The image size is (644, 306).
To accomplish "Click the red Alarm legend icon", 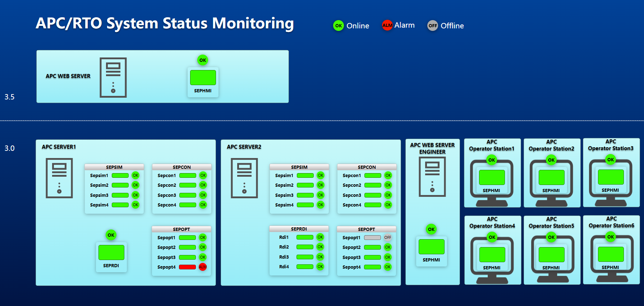I will point(387,25).
